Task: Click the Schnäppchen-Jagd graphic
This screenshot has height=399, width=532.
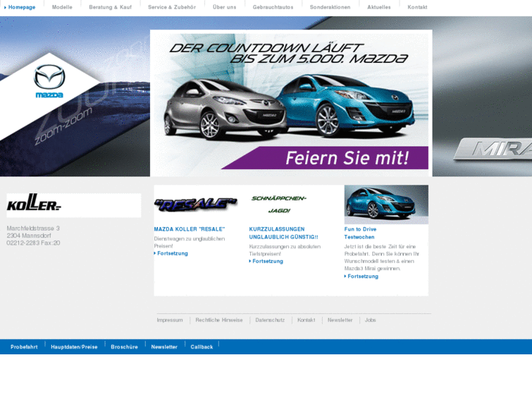Action: point(279,204)
